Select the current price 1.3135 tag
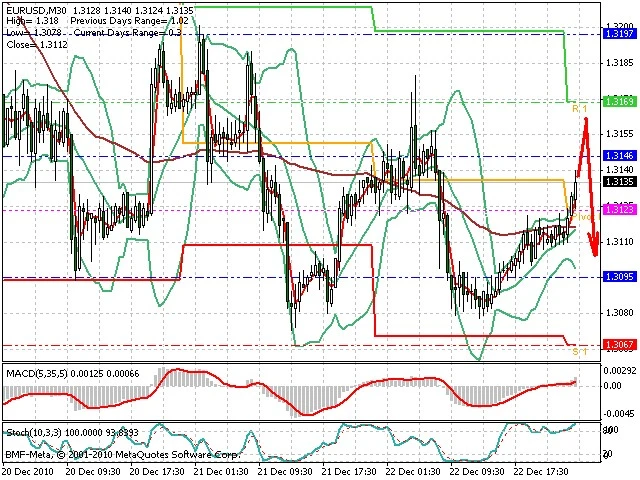The width and height of the screenshot is (640, 480). click(619, 182)
